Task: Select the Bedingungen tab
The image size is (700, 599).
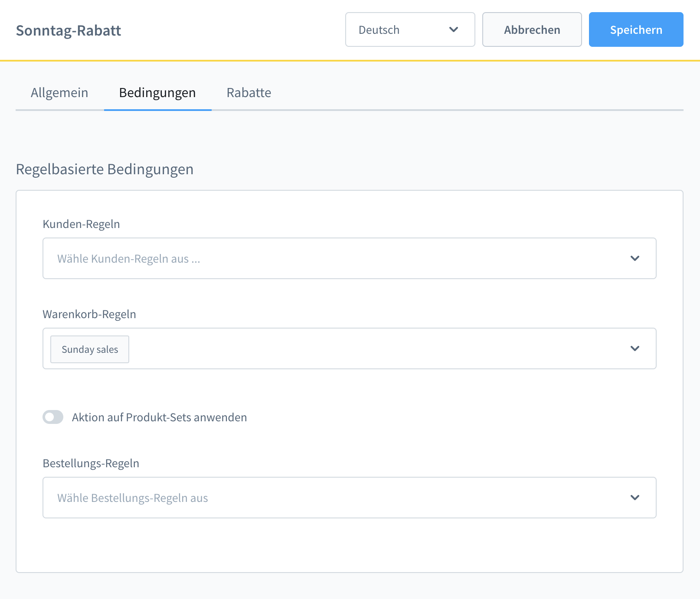Action: [157, 93]
